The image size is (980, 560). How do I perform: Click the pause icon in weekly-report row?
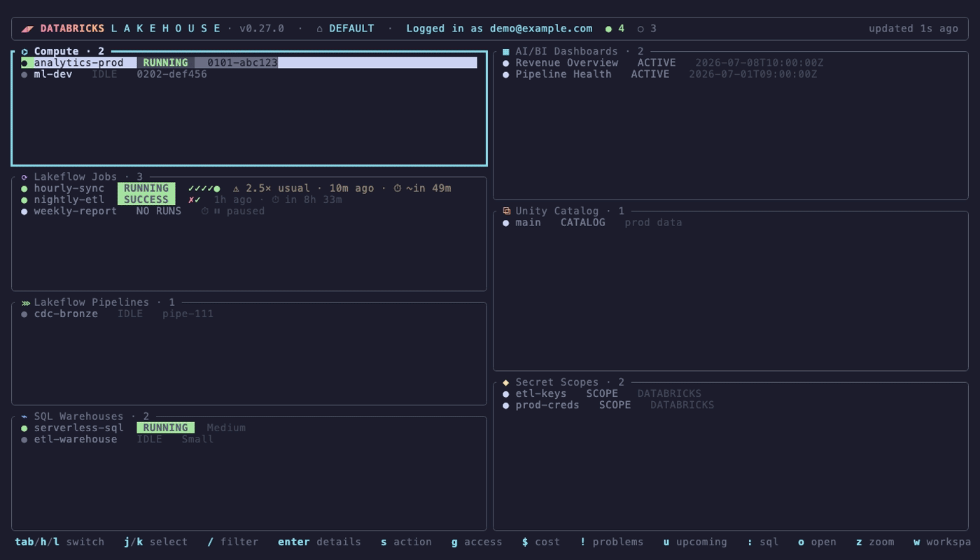point(217,211)
